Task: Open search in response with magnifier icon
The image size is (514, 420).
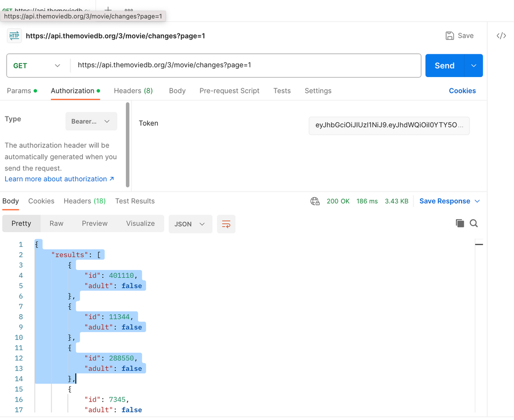Action: pos(473,223)
